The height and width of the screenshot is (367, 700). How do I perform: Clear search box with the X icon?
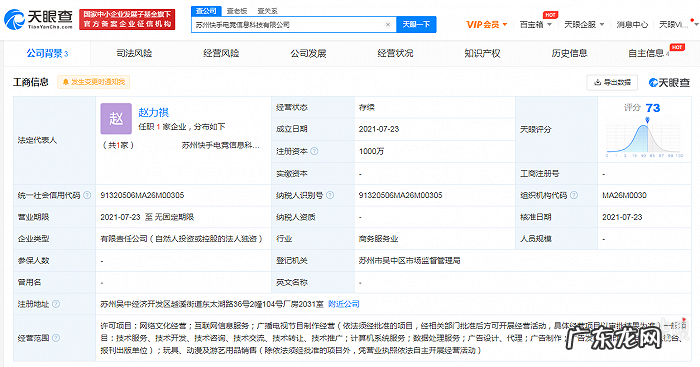point(388,25)
